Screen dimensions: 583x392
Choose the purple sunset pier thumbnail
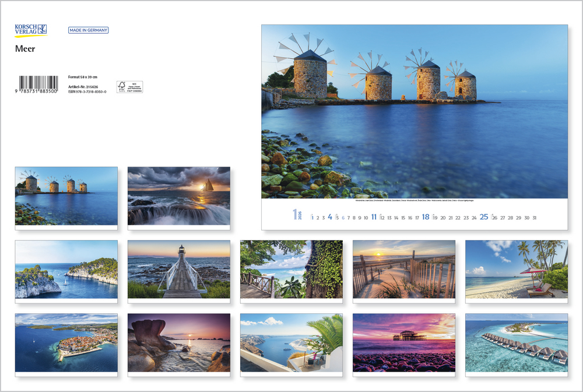click(x=403, y=342)
